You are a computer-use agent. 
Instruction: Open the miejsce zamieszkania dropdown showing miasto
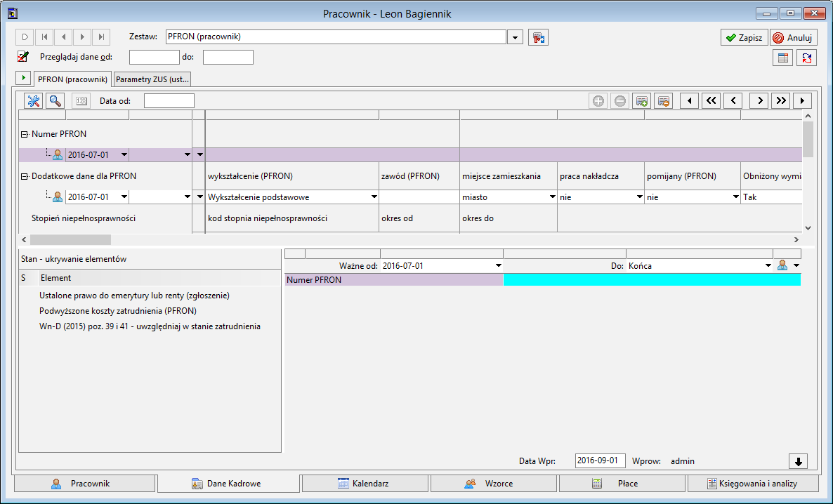pyautogui.click(x=552, y=197)
